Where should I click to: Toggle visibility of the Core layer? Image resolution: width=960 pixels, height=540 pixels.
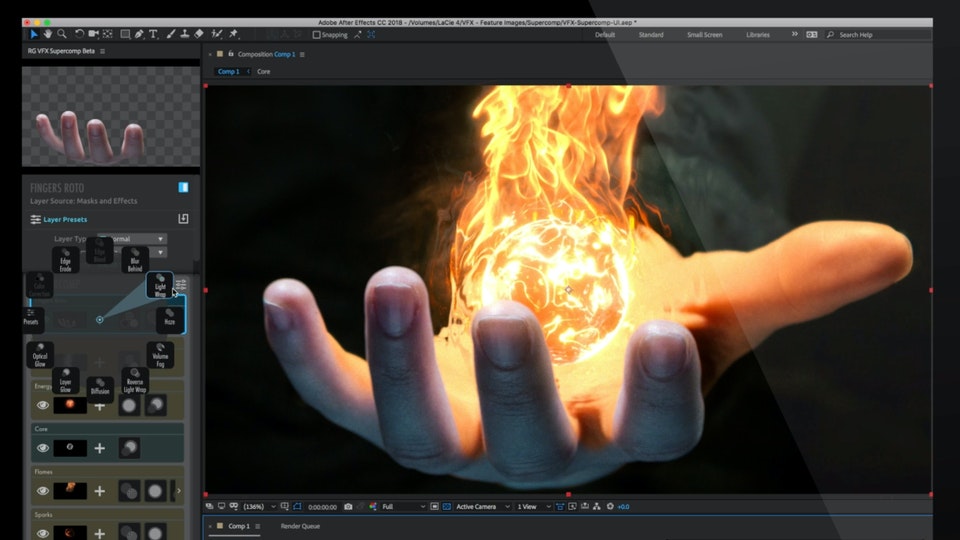[x=43, y=448]
